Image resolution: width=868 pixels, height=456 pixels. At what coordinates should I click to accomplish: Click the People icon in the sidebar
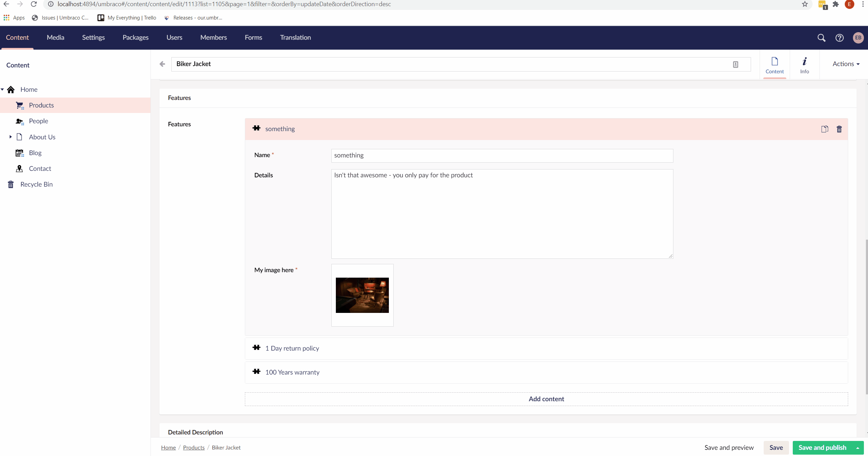point(20,121)
